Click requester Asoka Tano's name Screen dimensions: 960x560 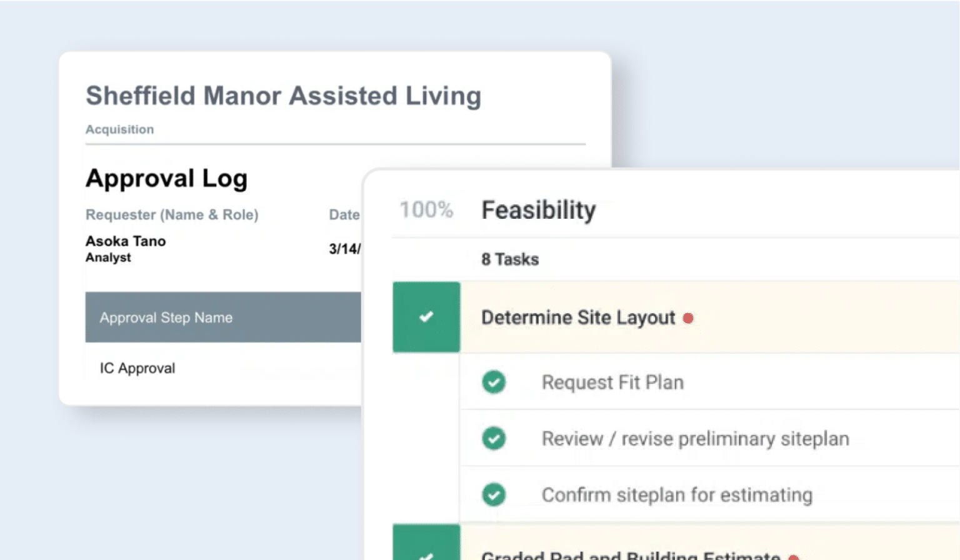(125, 241)
